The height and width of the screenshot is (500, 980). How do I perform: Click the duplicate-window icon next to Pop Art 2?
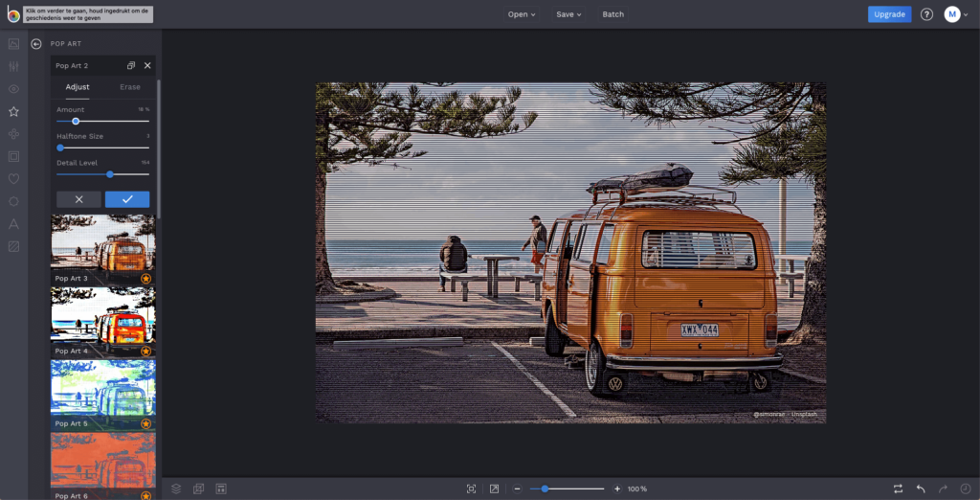[x=131, y=66]
